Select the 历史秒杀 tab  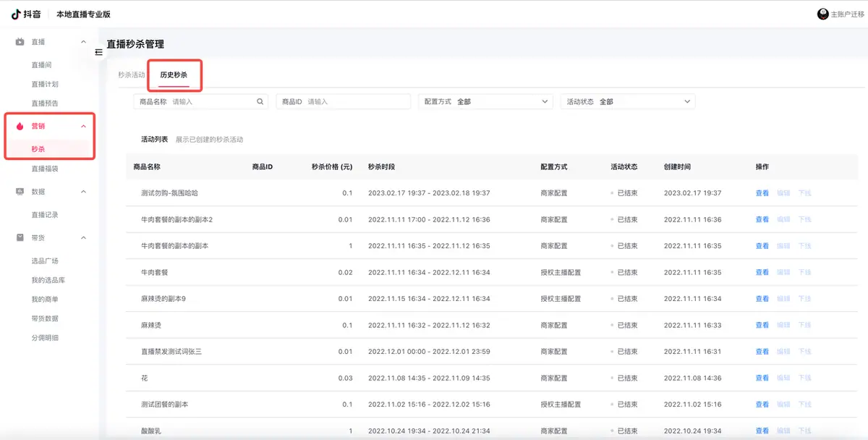click(x=174, y=75)
